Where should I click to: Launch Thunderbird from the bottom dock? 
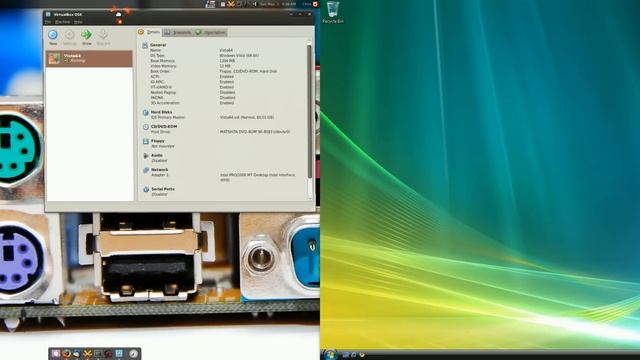pyautogui.click(x=77, y=354)
